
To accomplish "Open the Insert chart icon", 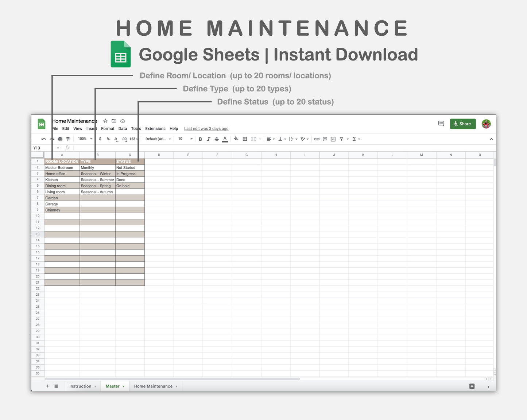I will (x=333, y=139).
